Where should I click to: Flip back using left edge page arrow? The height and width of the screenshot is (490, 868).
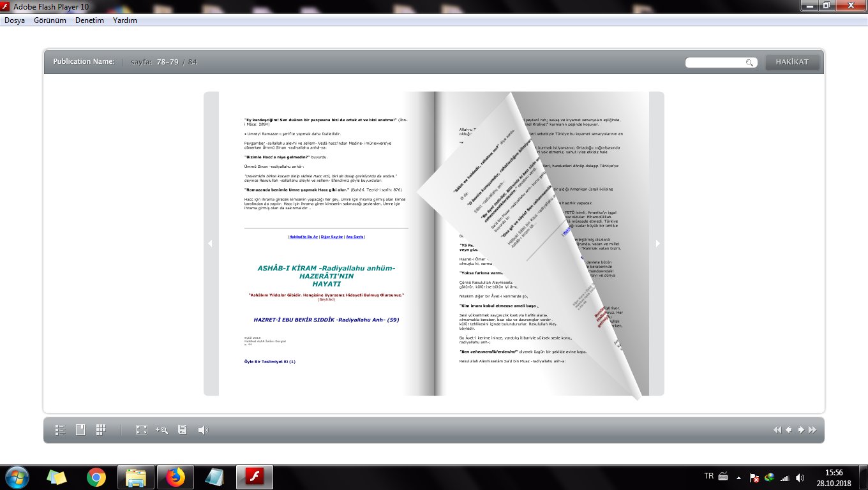[211, 243]
